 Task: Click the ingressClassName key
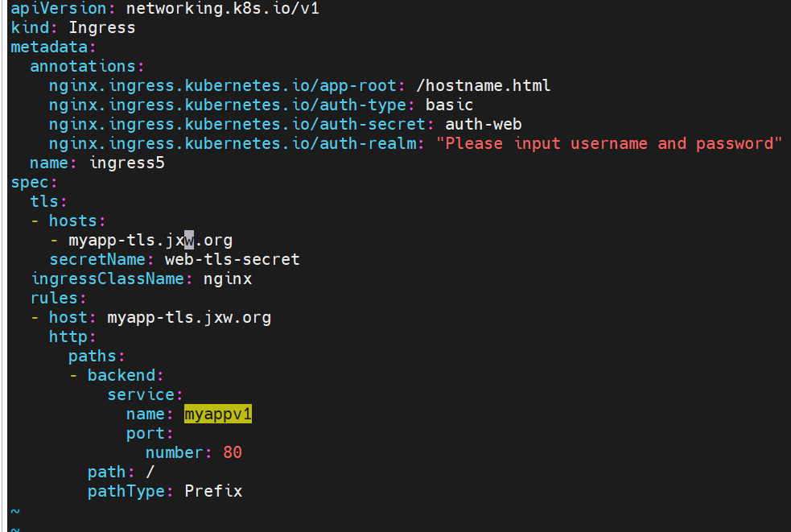click(x=108, y=278)
